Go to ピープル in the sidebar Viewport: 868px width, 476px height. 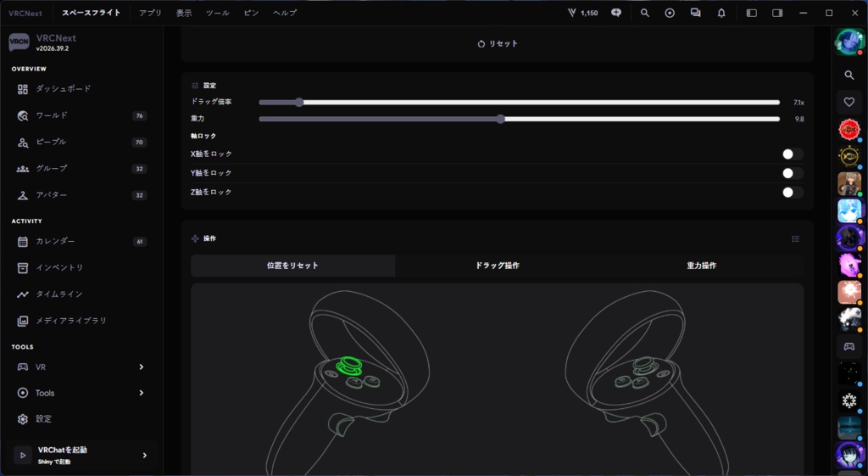(x=81, y=143)
